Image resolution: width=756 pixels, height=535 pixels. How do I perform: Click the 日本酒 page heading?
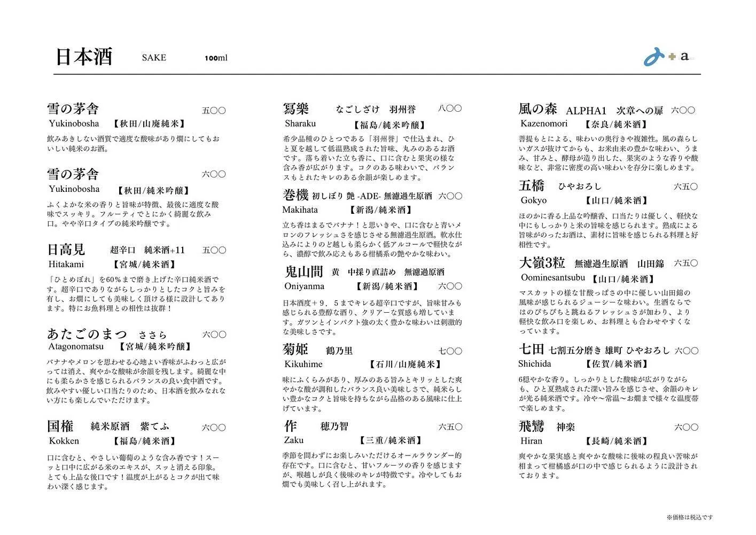pyautogui.click(x=84, y=57)
